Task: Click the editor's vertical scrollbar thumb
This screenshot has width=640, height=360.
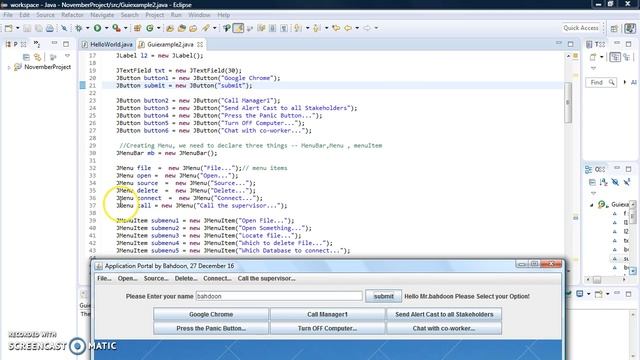Action: [568, 102]
